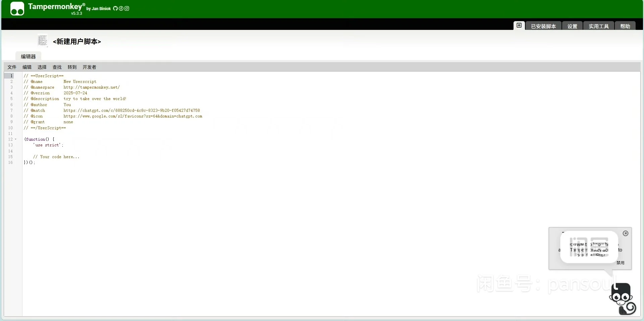Click line number 1 in the gutter
Image resolution: width=644 pixels, height=321 pixels.
click(11, 76)
